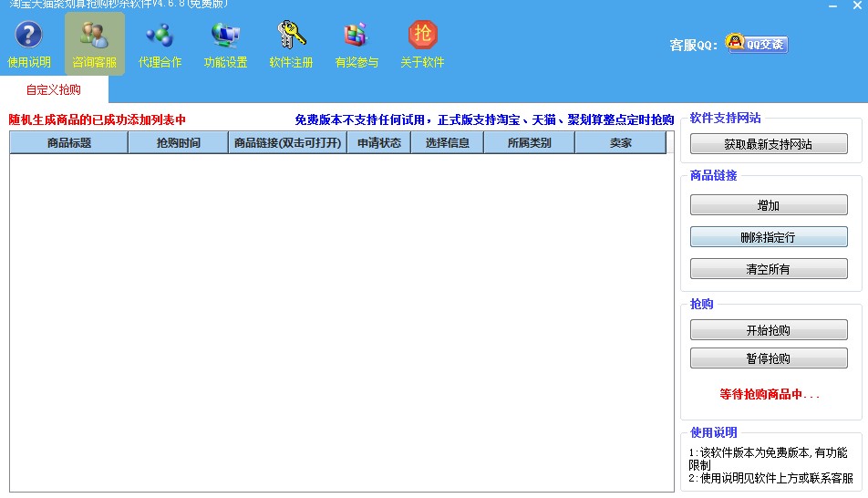Click the 商品标题 column header

[69, 143]
